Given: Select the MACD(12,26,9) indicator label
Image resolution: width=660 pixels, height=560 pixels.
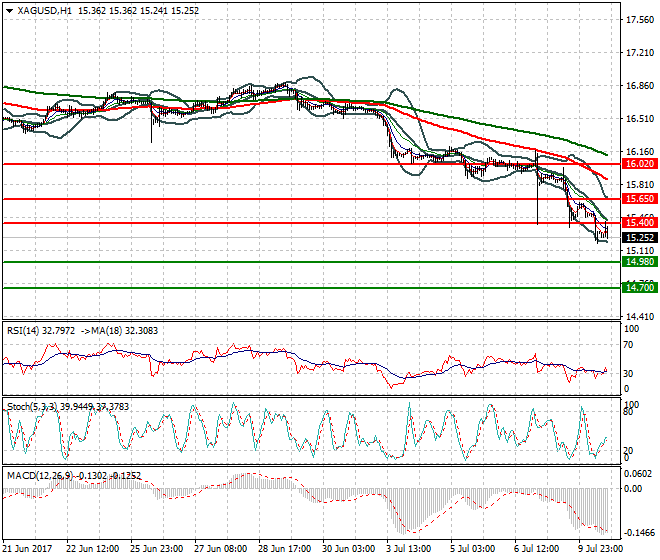Looking at the screenshot, I should point(38,476).
